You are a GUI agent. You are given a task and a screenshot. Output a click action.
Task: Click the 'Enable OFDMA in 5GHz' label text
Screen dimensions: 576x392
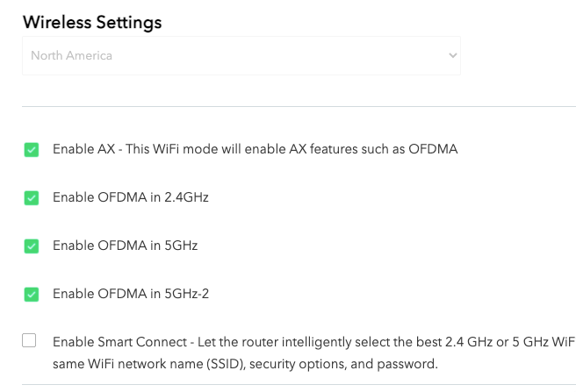click(x=125, y=246)
